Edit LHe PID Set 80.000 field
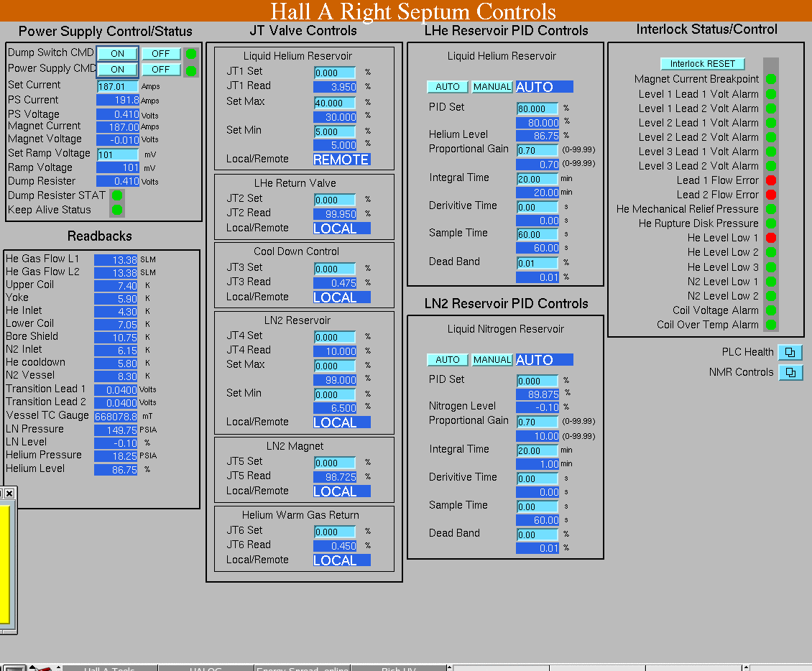The height and width of the screenshot is (671, 812). [x=538, y=108]
